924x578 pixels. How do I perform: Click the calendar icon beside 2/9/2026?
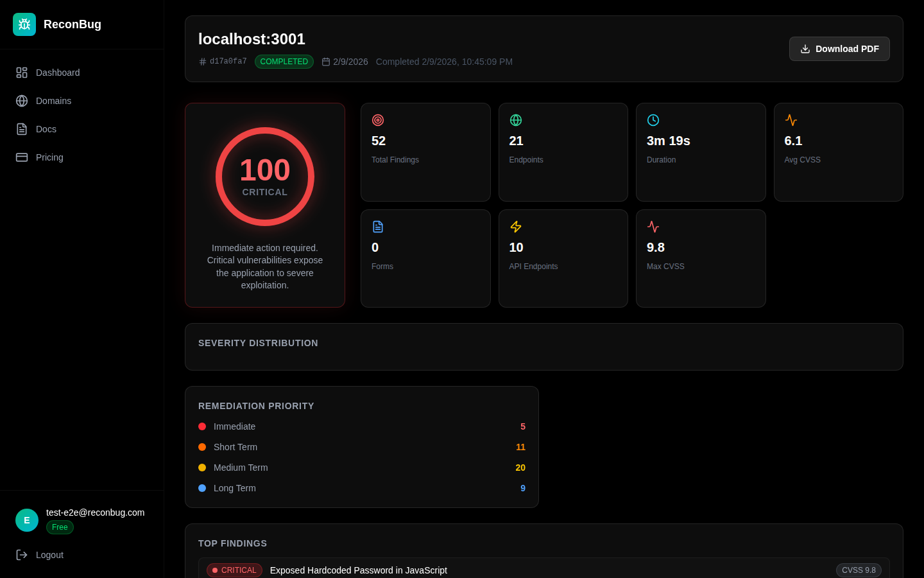pos(326,62)
